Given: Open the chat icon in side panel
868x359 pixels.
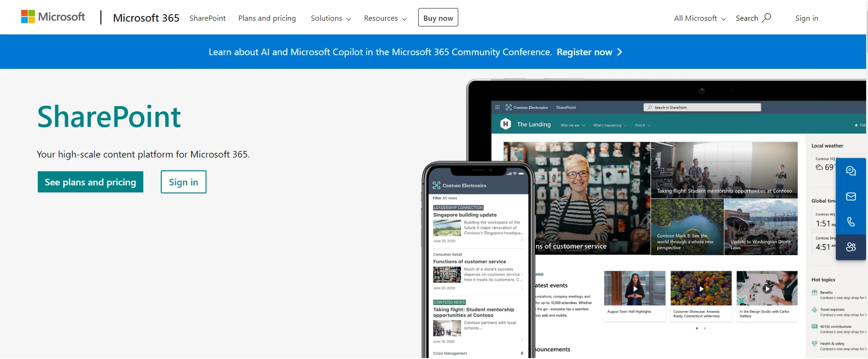Looking at the screenshot, I should coord(851,171).
